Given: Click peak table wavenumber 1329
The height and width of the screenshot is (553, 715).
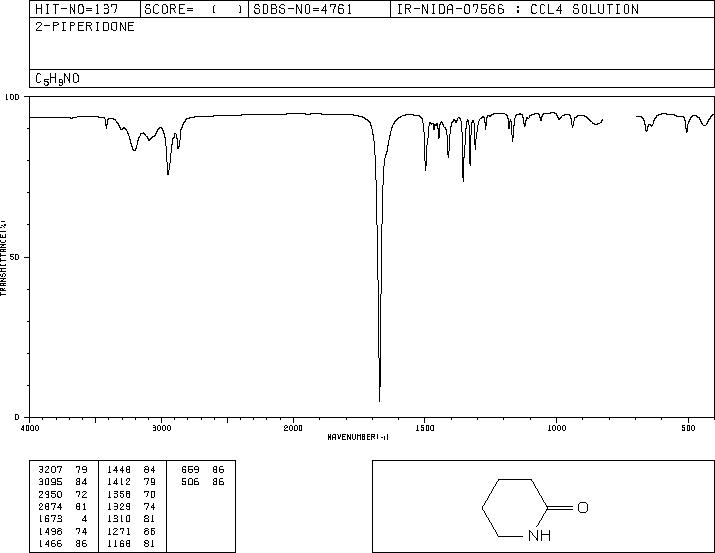Looking at the screenshot, I should pos(119,506).
